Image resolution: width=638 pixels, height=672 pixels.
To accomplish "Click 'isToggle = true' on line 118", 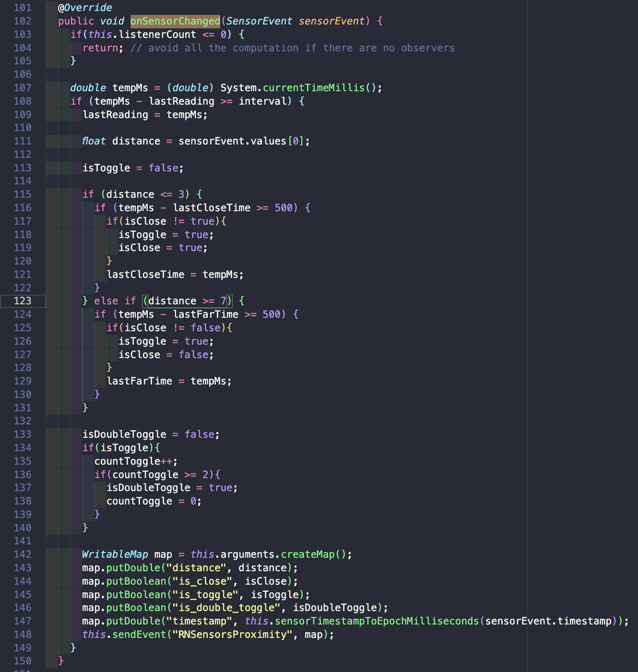I will (164, 235).
